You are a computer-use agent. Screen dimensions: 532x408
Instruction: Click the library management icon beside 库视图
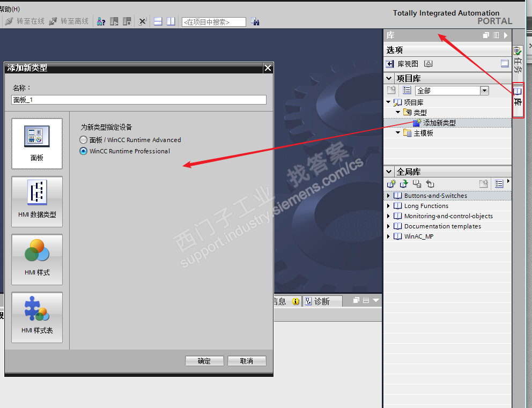click(428, 63)
